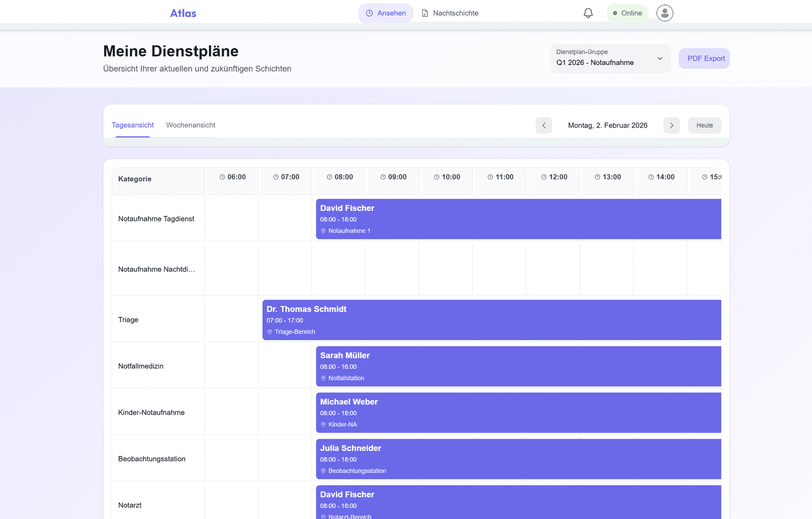
Task: Go to previous day with left chevron
Action: pyautogui.click(x=544, y=126)
